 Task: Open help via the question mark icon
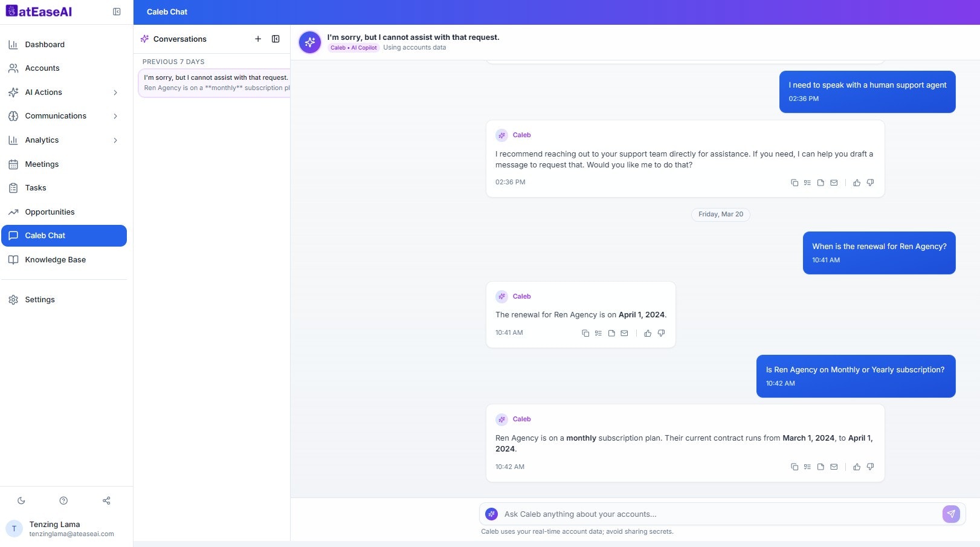pos(63,500)
